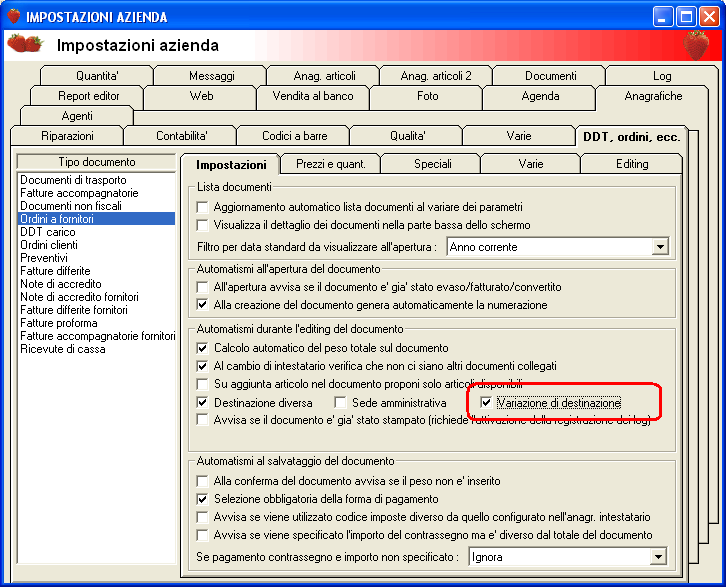Viewport: 726px width, 587px height.
Task: Open the Foto tab
Action: tap(427, 96)
